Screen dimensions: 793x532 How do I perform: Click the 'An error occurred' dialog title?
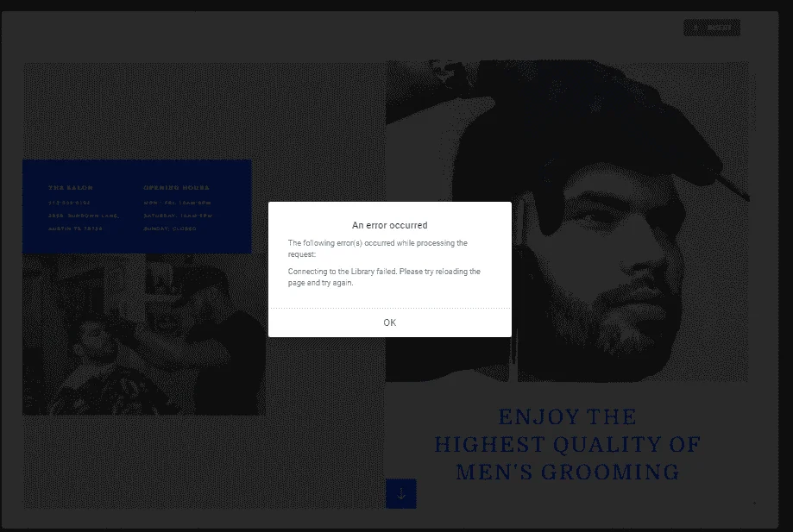pyautogui.click(x=389, y=225)
